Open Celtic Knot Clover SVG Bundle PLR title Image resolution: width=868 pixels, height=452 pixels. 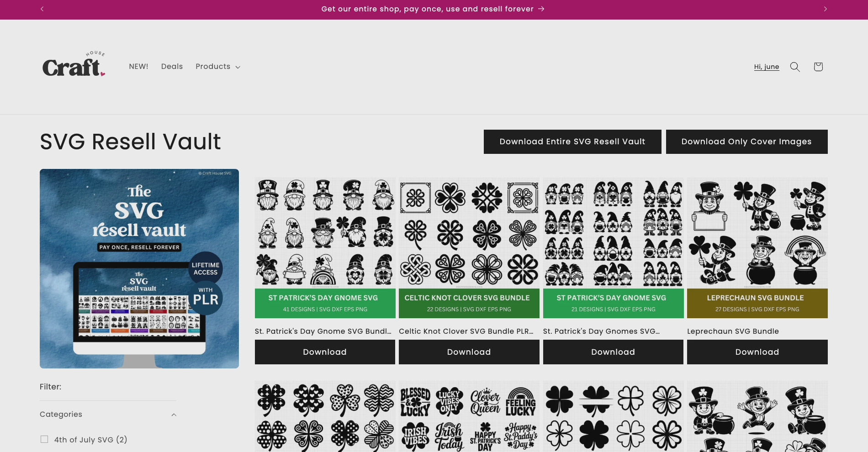click(466, 331)
